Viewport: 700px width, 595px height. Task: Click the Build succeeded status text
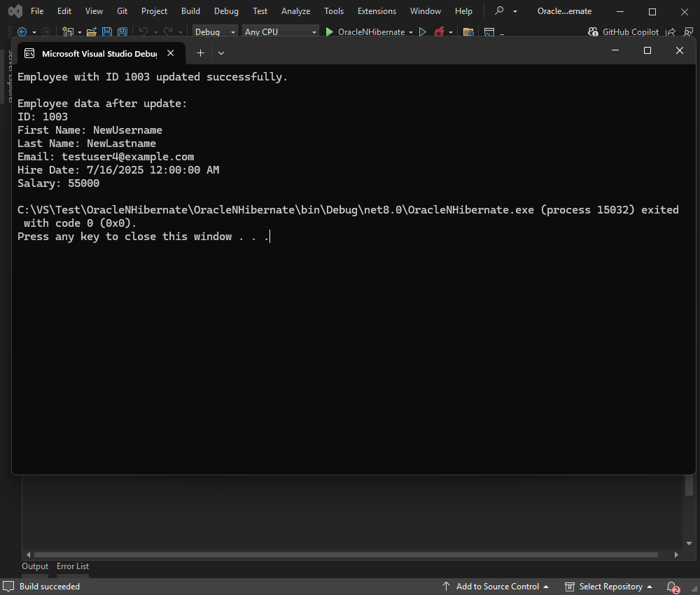click(48, 587)
